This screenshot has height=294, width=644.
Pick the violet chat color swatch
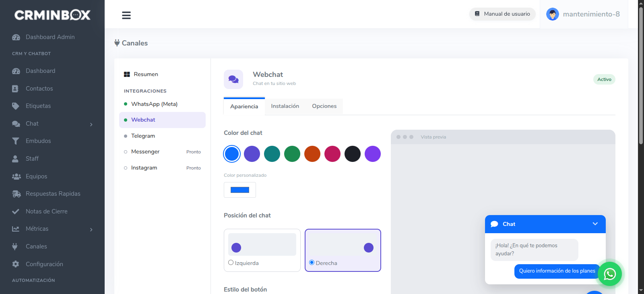click(x=373, y=154)
